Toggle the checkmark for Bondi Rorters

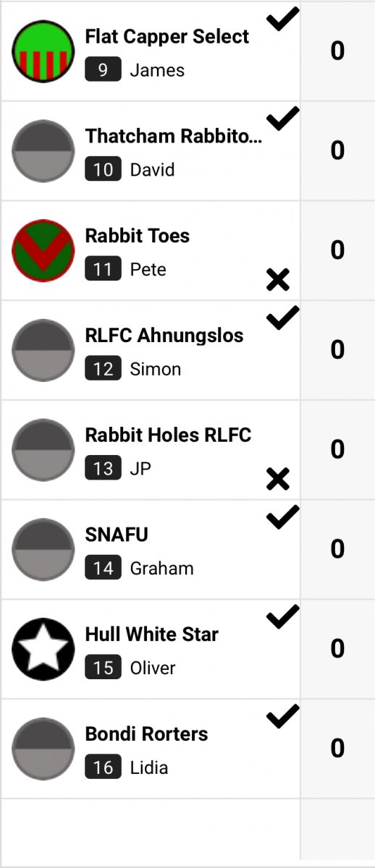[283, 718]
